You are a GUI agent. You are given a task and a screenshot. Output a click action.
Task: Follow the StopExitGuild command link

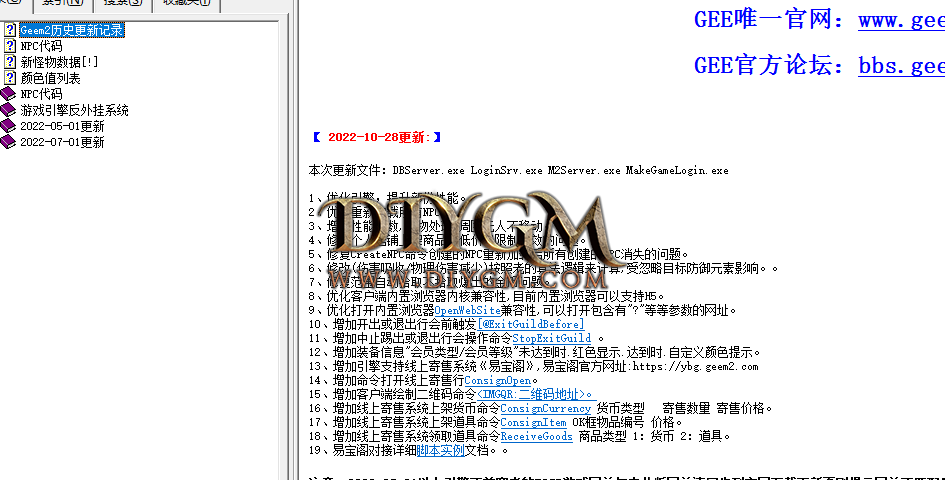pos(551,338)
